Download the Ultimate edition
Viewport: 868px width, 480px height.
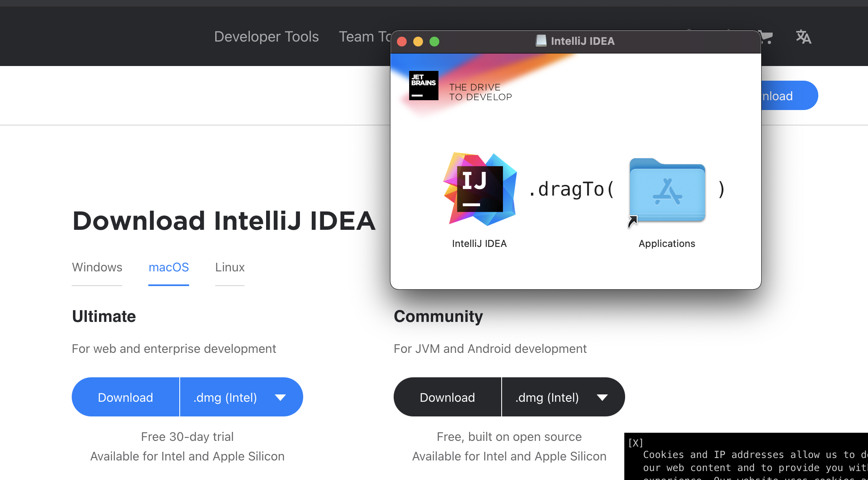click(x=126, y=397)
